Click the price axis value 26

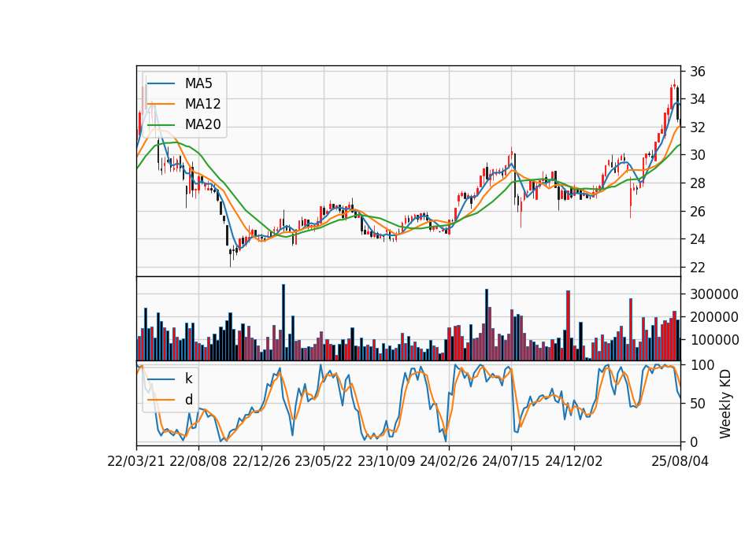[x=697, y=211]
